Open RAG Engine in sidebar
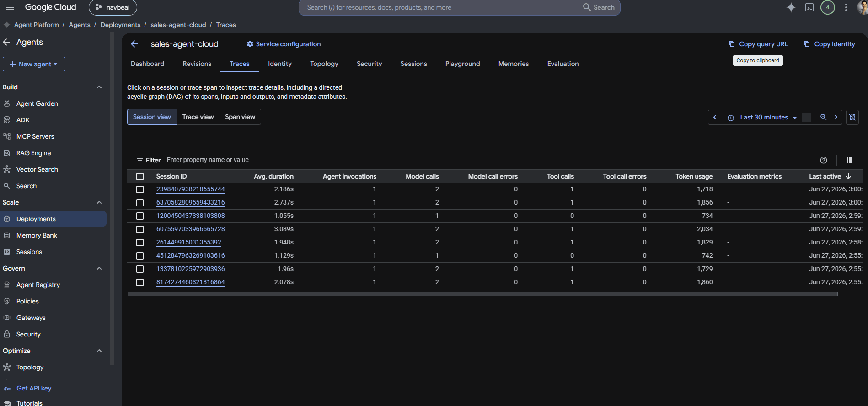Viewport: 868px width, 406px height. point(33,153)
